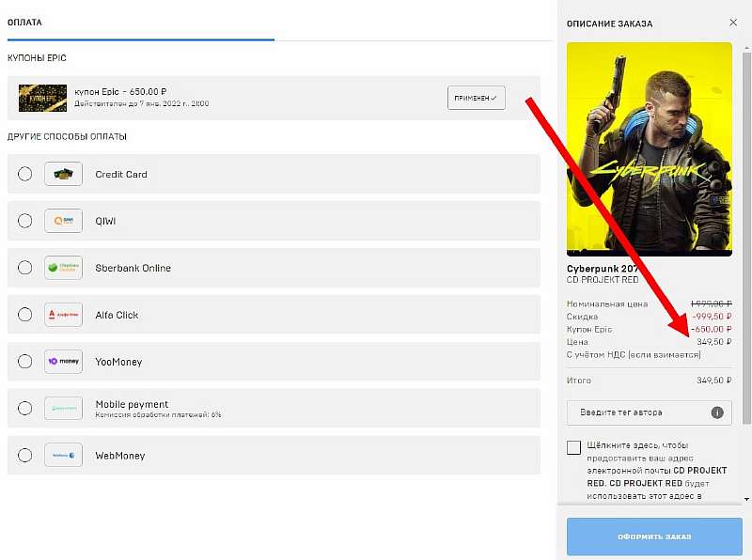Click the CD PROJEKT RED publisher name
This screenshot has width=752, height=560.
603,279
